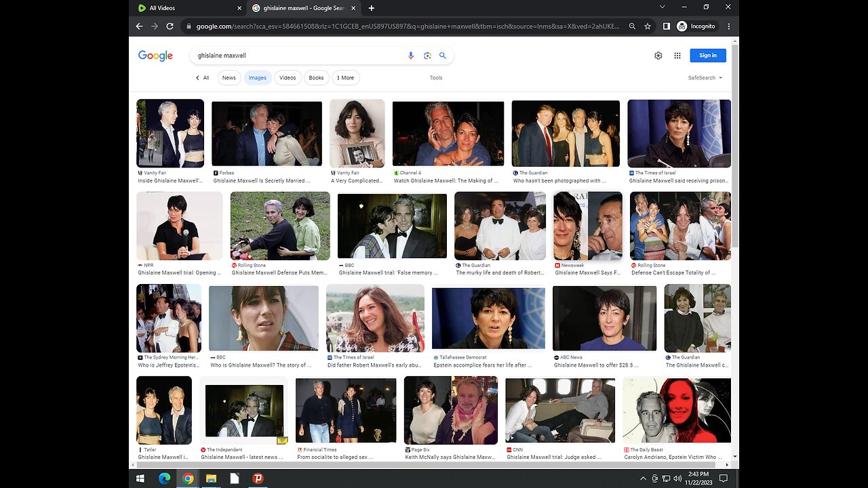868x488 pixels.
Task: Open a new browser tab with plus
Action: 371,8
